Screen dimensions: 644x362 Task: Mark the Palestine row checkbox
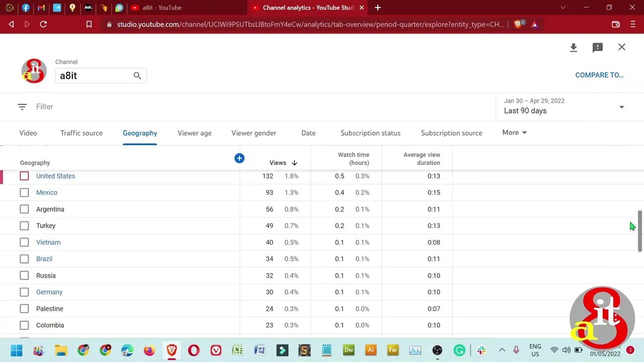pyautogui.click(x=24, y=309)
